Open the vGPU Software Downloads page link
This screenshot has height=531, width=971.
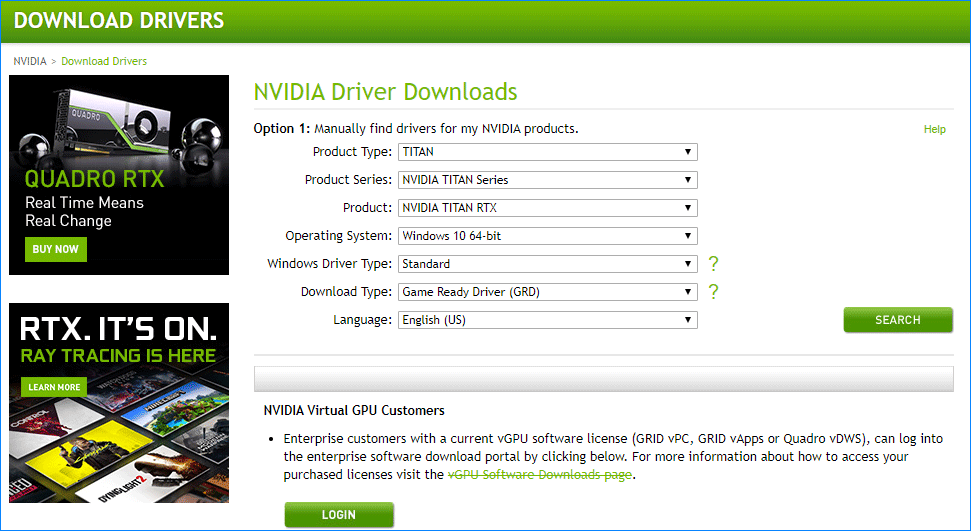coord(540,475)
